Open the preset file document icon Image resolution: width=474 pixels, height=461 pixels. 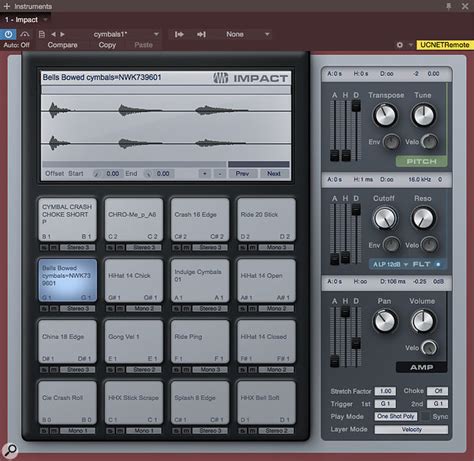tap(42, 34)
